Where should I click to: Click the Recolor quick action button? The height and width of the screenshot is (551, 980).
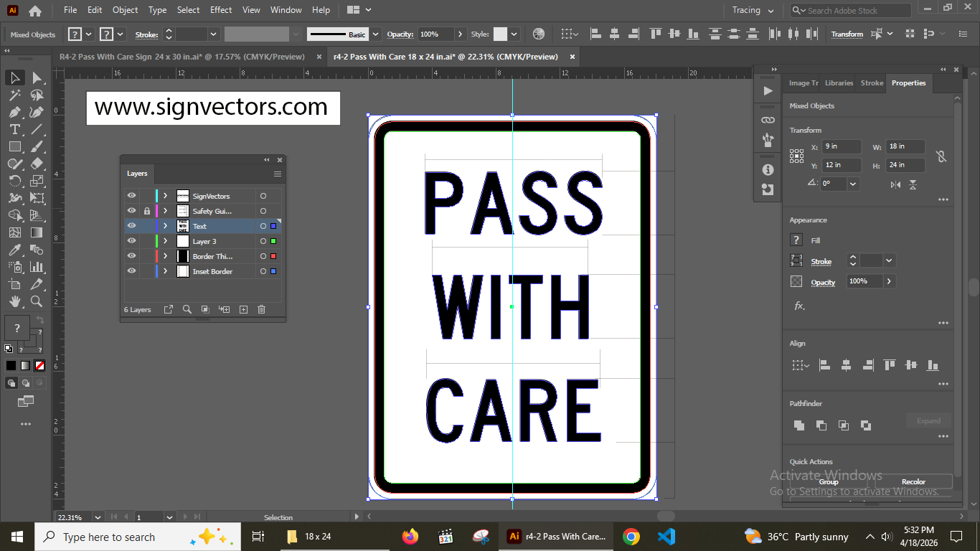click(913, 481)
